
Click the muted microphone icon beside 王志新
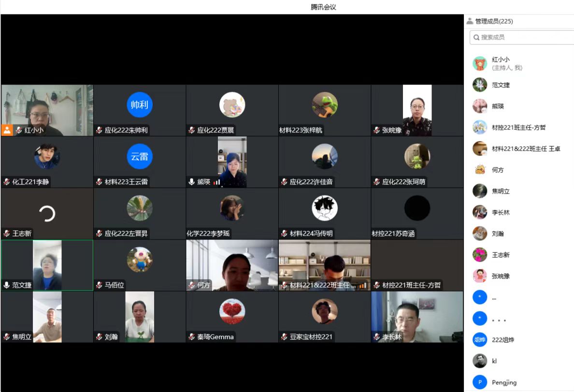7,234
